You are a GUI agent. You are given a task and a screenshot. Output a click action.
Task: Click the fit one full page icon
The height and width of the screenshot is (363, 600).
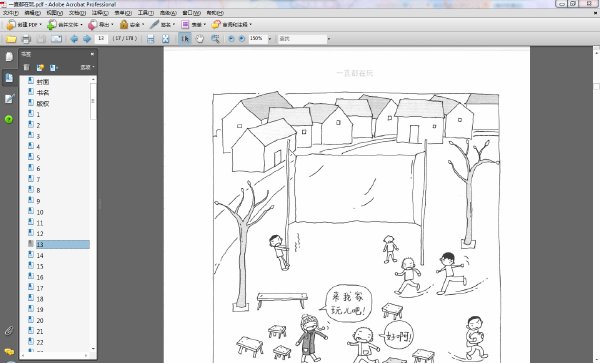166,39
